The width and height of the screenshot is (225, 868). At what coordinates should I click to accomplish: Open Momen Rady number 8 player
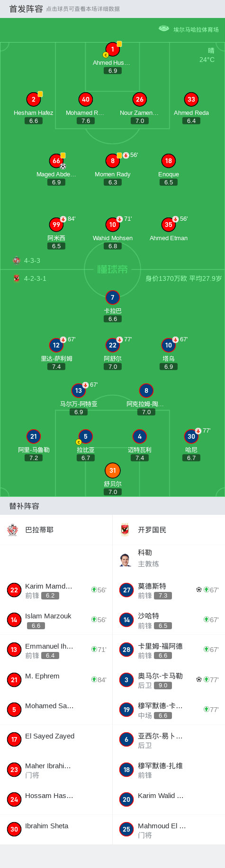(112, 161)
